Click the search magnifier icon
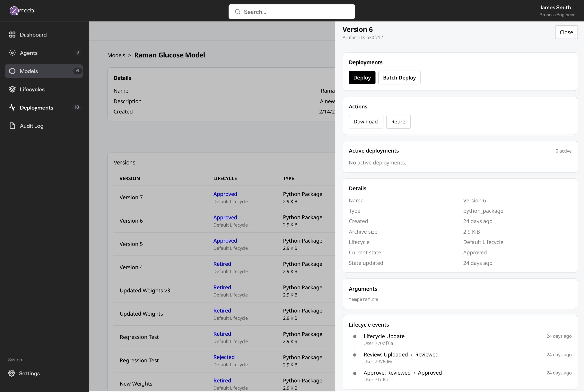 238,12
